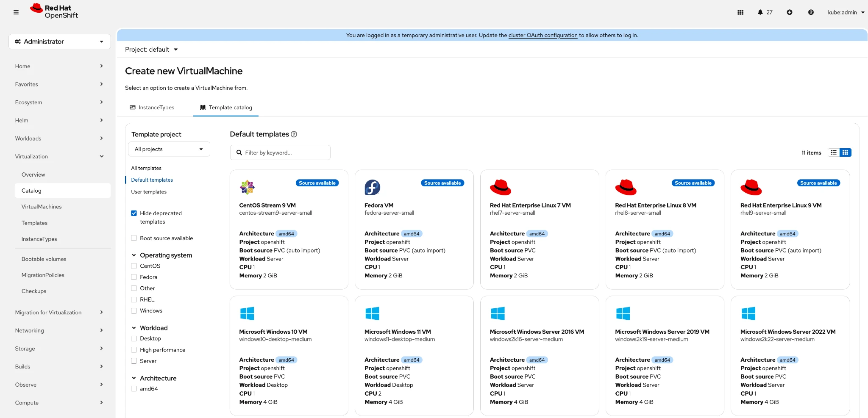Switch to grid view icon
The width and height of the screenshot is (868, 418).
coord(845,152)
